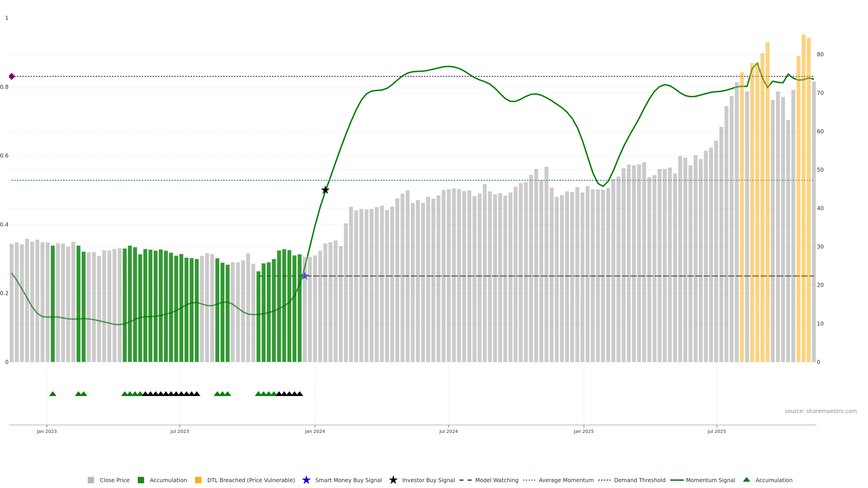
Task: Click the blue Smart Money star on the chart
Action: point(305,276)
